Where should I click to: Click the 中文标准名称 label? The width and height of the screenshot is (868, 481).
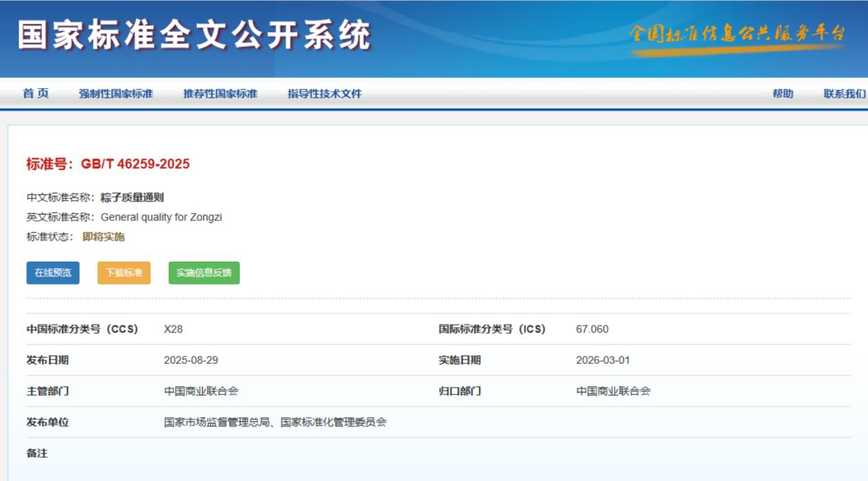[60, 198]
